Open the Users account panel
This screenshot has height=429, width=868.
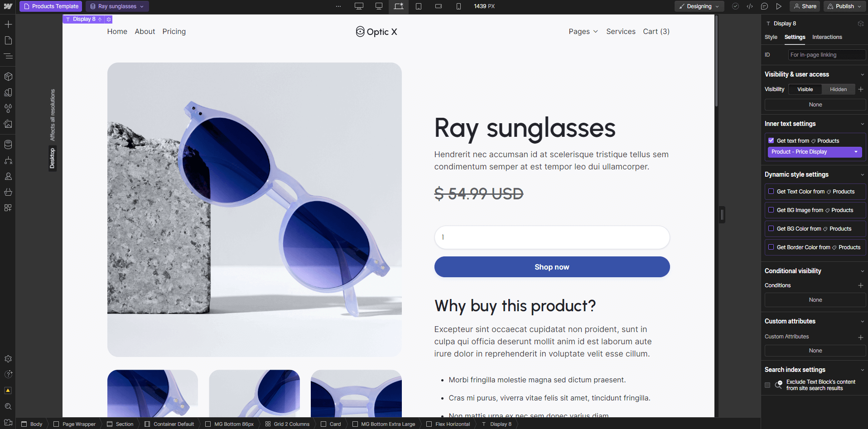point(8,176)
